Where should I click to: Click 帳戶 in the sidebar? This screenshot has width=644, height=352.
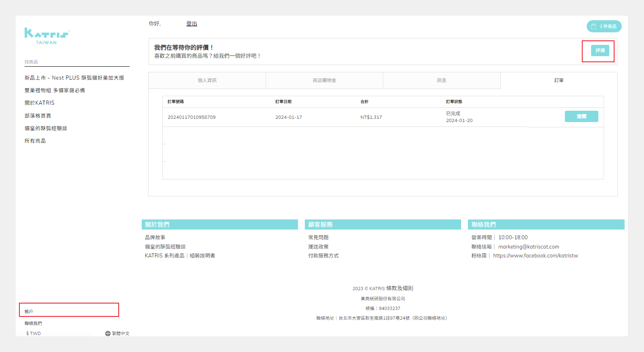(29, 312)
